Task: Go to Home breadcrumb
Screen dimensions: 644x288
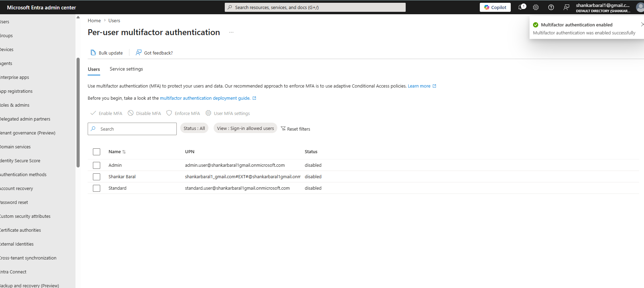Action: point(94,20)
